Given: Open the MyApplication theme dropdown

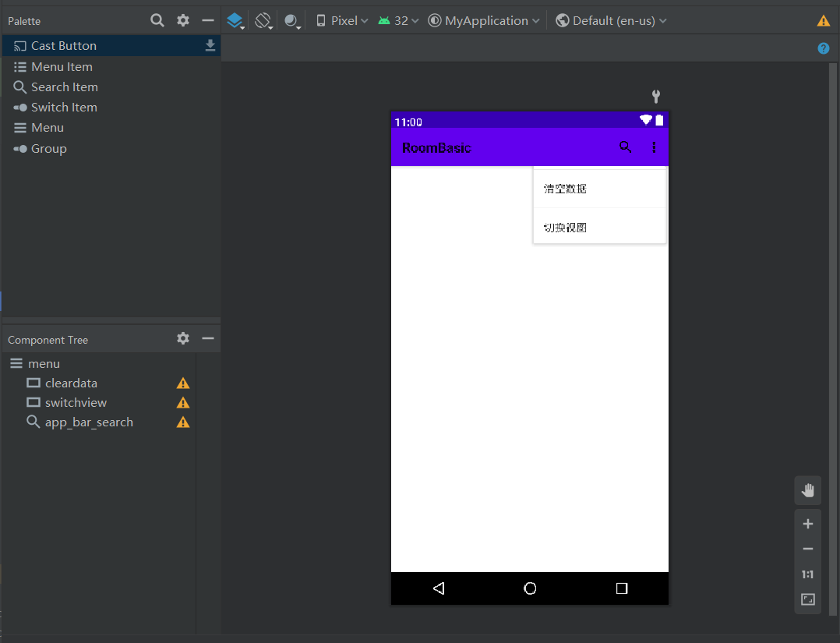Looking at the screenshot, I should pyautogui.click(x=484, y=21).
